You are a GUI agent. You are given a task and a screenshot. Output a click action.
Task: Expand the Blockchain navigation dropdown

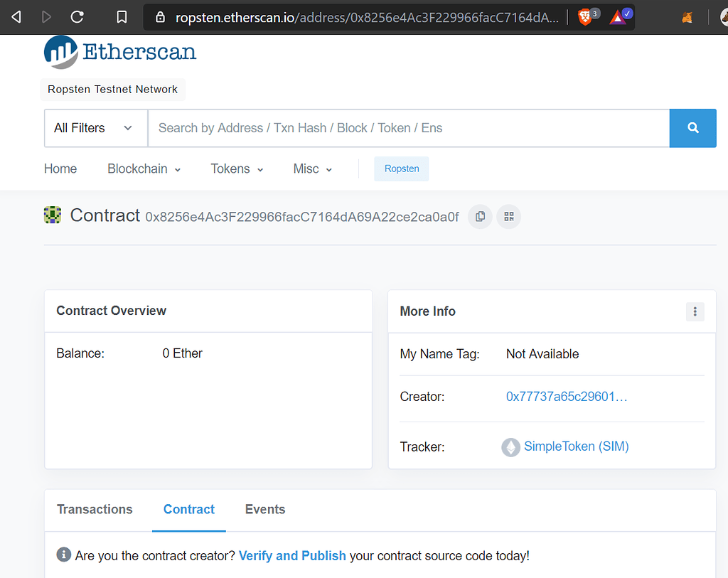(143, 168)
